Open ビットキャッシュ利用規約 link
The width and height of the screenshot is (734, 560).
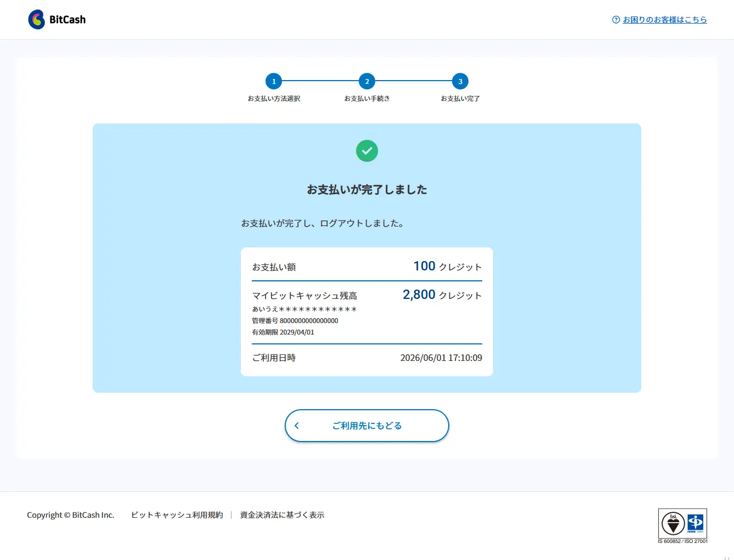click(x=177, y=515)
